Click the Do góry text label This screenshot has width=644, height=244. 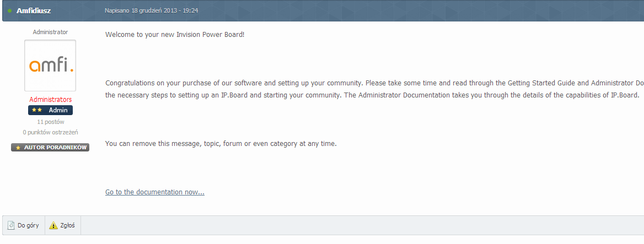coord(28,225)
